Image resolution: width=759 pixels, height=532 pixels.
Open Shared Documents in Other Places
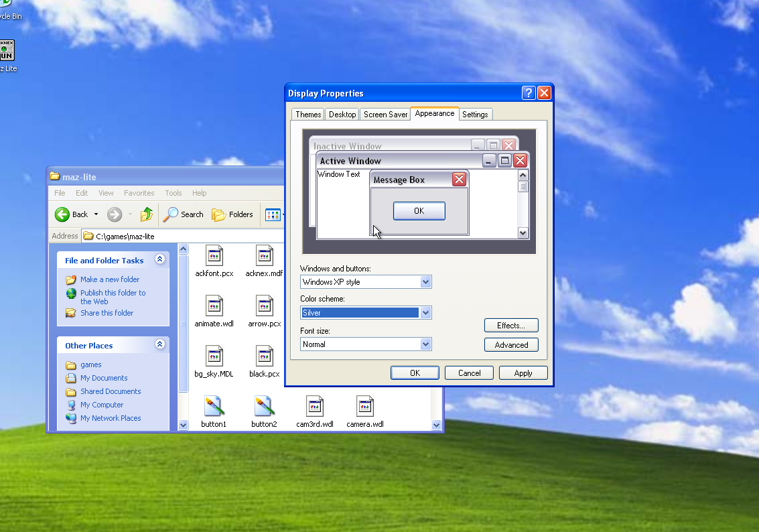[x=111, y=391]
